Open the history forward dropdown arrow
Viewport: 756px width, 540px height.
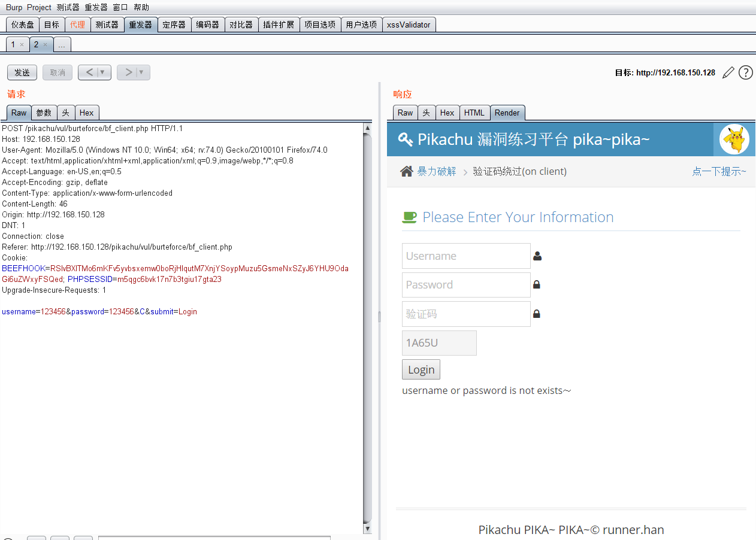[x=141, y=72]
